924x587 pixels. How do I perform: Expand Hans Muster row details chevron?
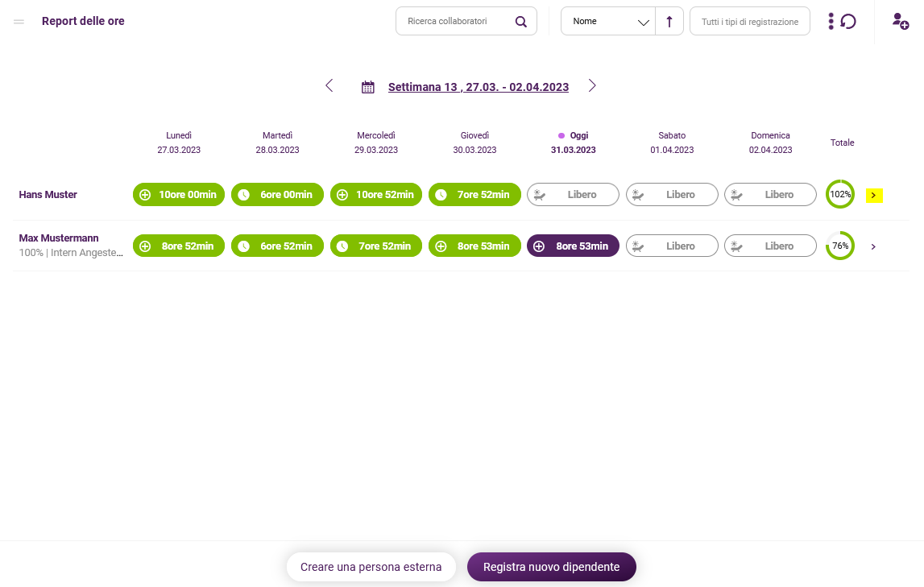tap(874, 195)
